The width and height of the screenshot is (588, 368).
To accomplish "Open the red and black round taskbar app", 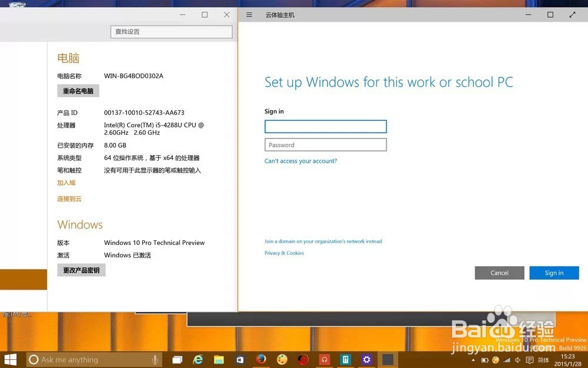I will (303, 359).
